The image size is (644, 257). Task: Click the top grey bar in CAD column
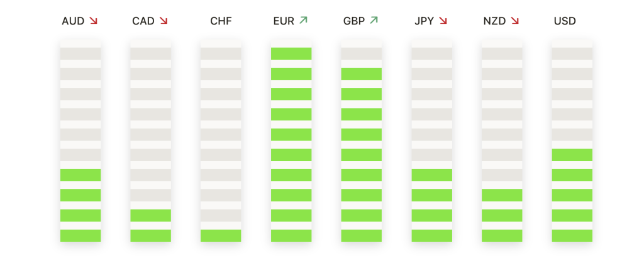[151, 54]
